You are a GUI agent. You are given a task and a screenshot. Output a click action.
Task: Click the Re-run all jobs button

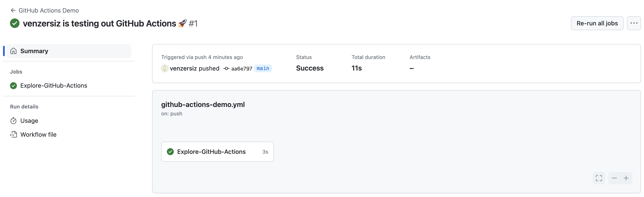pos(597,23)
